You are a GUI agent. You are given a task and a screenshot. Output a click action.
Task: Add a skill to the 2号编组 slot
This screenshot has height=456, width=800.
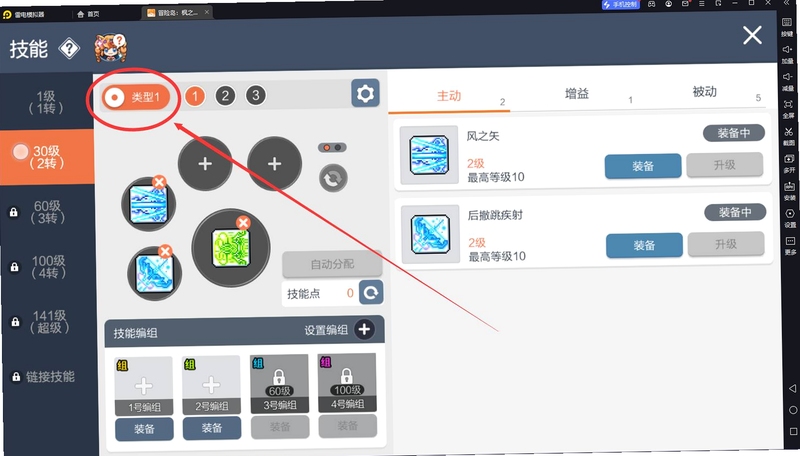point(211,385)
